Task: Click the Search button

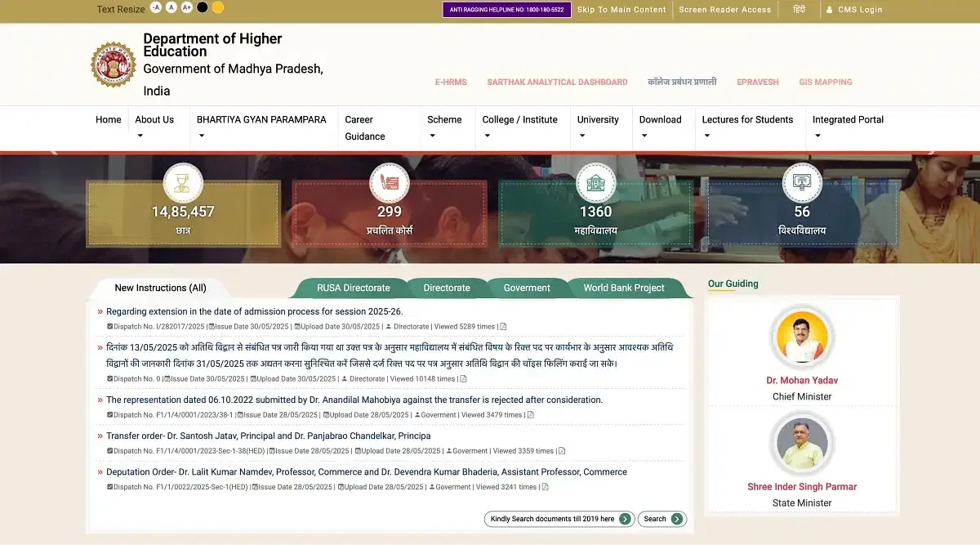Action: 661,519
